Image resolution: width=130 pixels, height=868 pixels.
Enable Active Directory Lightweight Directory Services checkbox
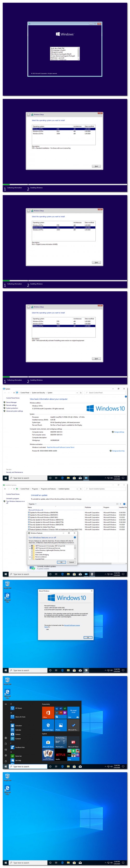(x=32, y=550)
